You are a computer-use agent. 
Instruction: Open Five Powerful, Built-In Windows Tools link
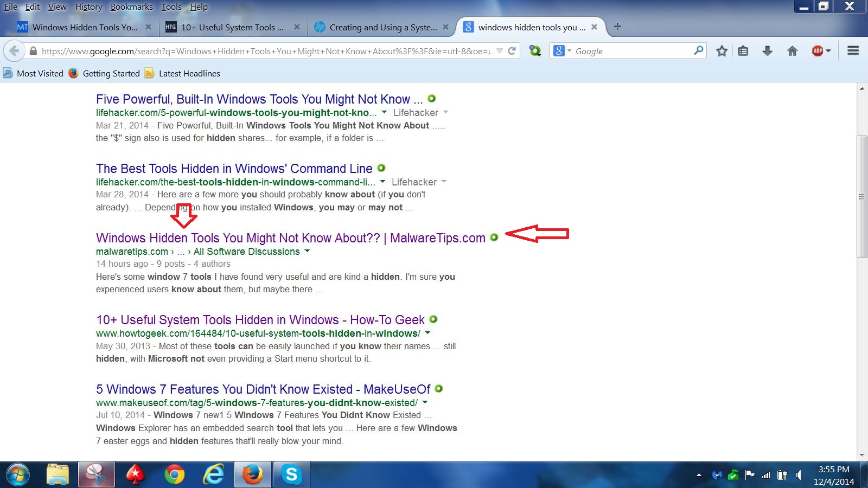click(259, 99)
